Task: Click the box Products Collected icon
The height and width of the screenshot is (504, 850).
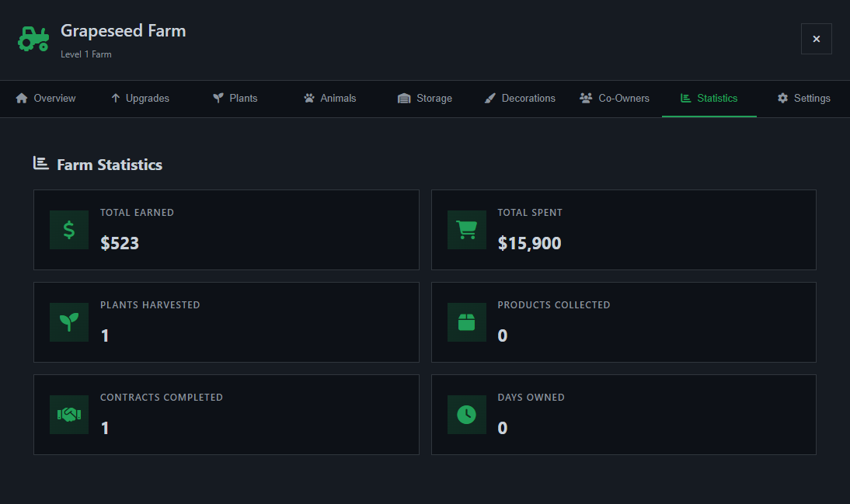Action: [466, 322]
